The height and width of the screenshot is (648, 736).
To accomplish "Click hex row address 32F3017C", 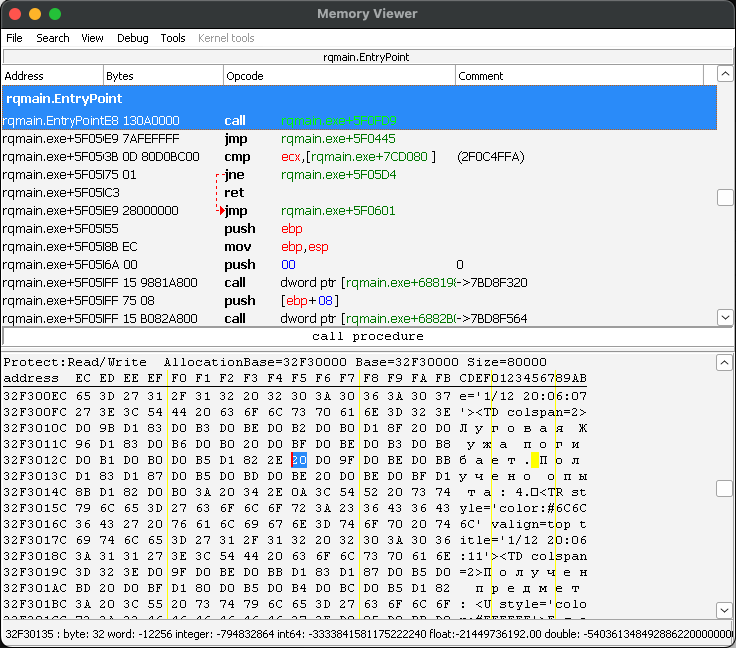I will (35, 540).
